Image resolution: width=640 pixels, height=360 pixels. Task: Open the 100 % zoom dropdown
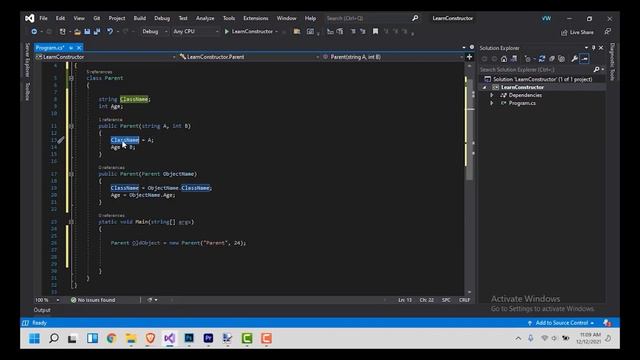(47, 300)
